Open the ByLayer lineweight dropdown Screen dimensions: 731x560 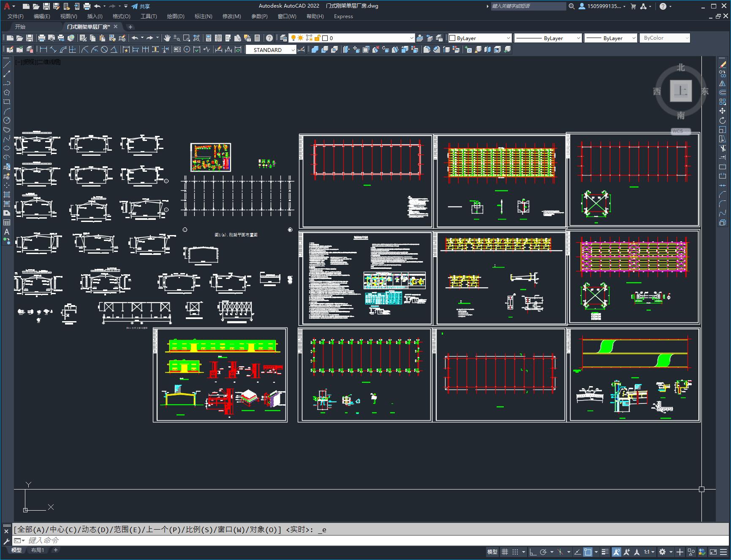[634, 38]
